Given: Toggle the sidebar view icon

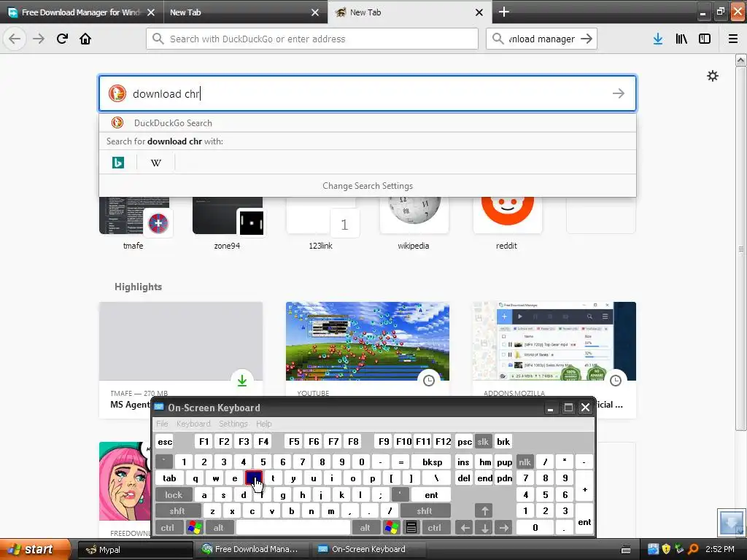Looking at the screenshot, I should (705, 39).
